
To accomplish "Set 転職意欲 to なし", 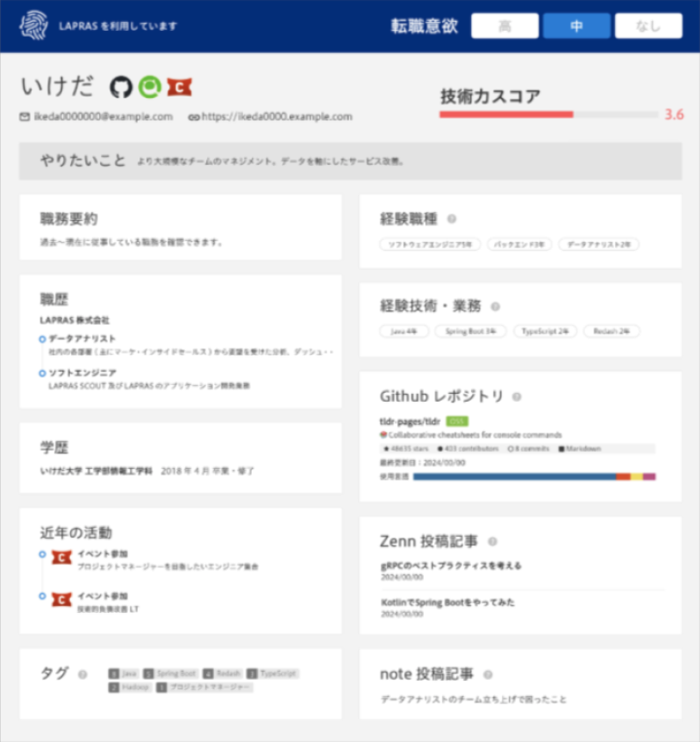I will point(648,26).
